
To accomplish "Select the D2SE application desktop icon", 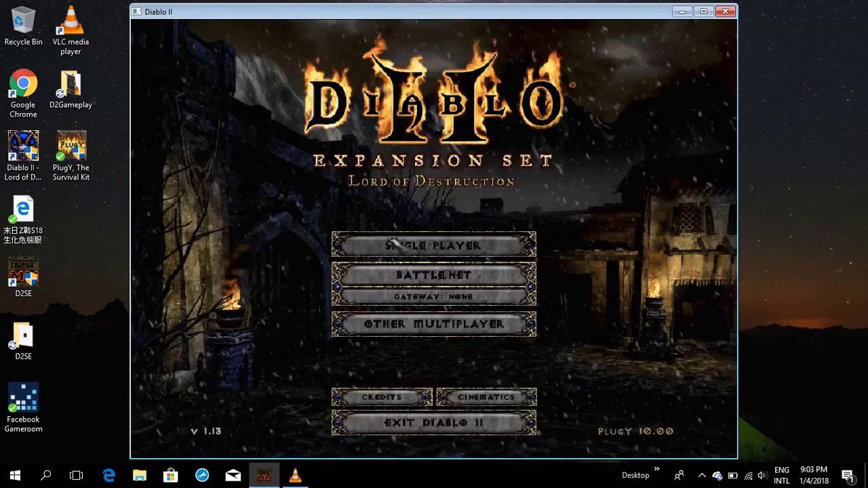I will click(x=23, y=277).
